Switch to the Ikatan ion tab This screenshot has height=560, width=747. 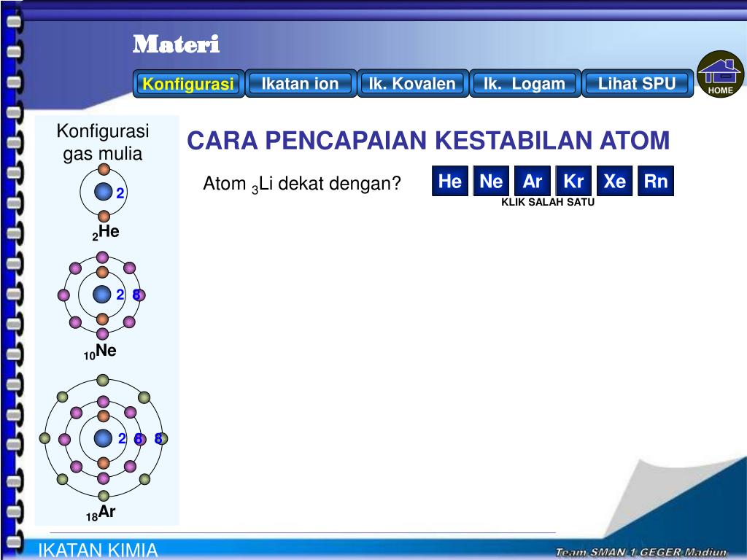[301, 84]
